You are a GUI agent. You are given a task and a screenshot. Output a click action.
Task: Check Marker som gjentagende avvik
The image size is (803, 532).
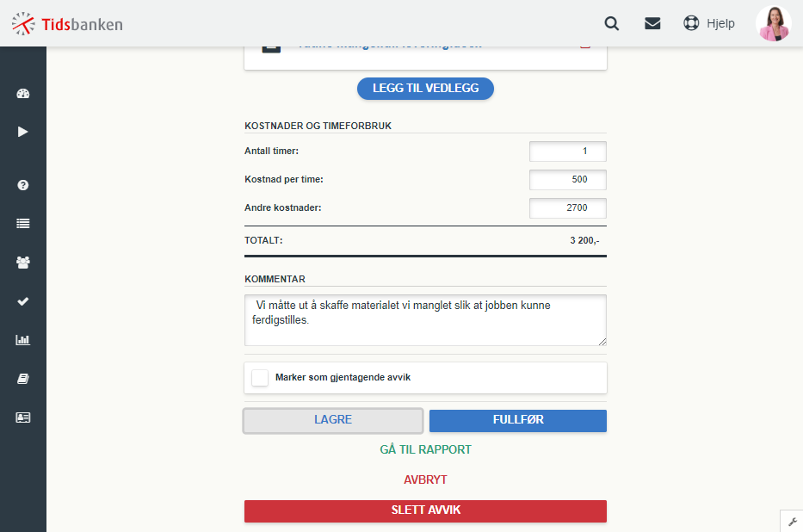coord(260,378)
